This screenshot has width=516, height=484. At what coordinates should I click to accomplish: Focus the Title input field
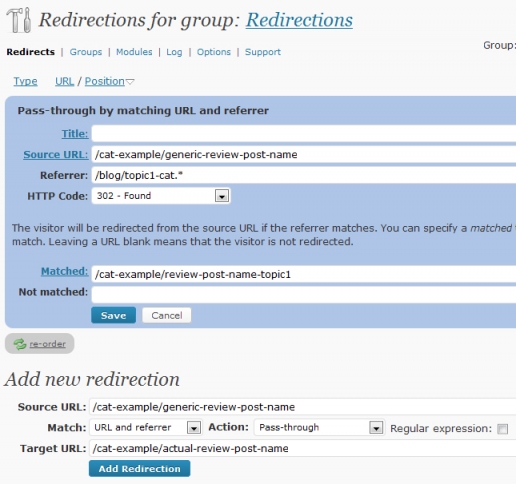(304, 134)
